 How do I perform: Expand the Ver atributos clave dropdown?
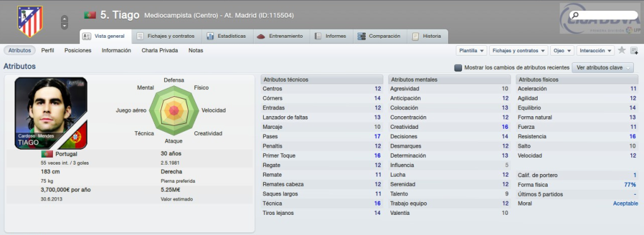pos(603,68)
